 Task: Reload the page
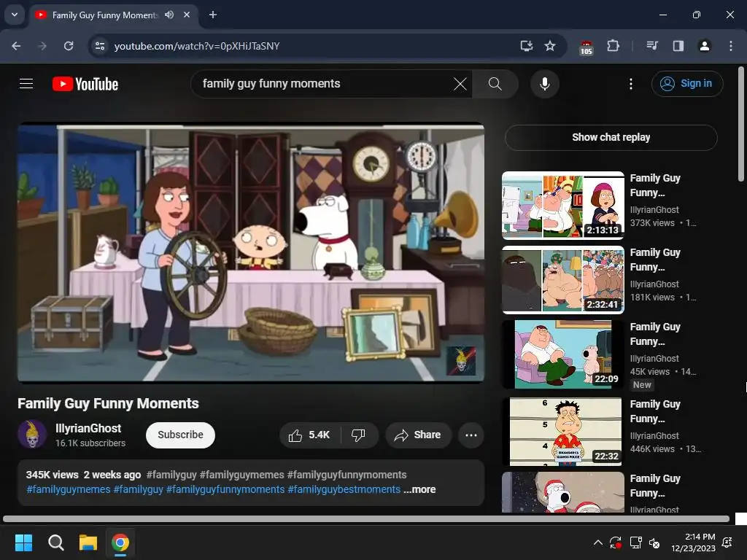[x=69, y=46]
